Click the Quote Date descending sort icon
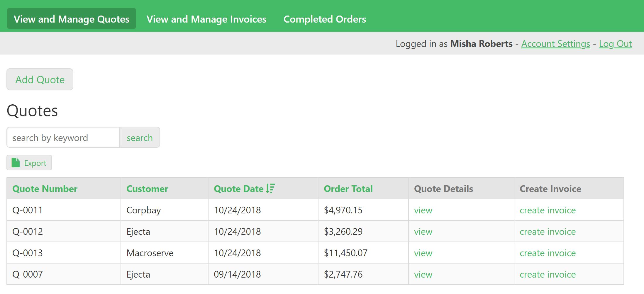The image size is (644, 294). tap(270, 188)
